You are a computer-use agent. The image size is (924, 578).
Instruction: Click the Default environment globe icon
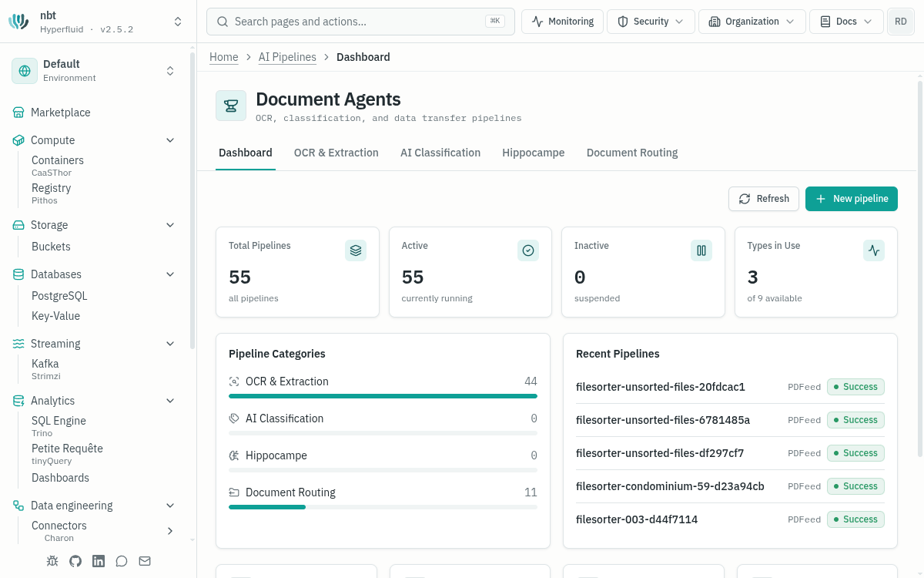25,71
